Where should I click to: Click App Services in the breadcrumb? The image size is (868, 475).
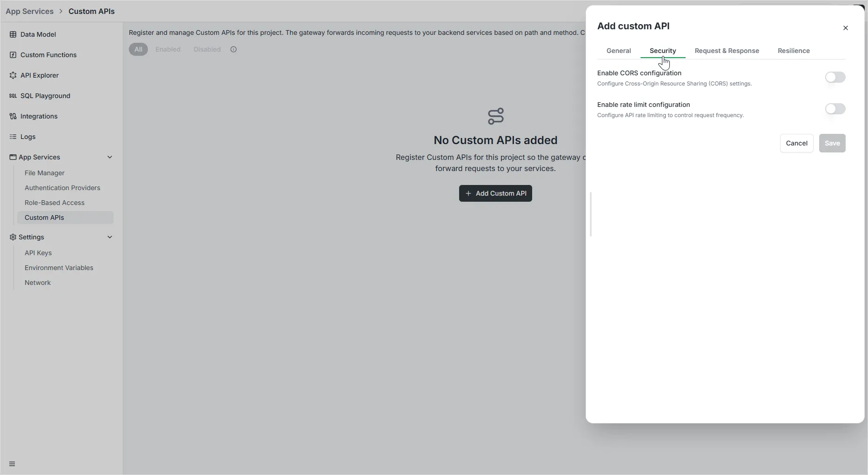[29, 11]
